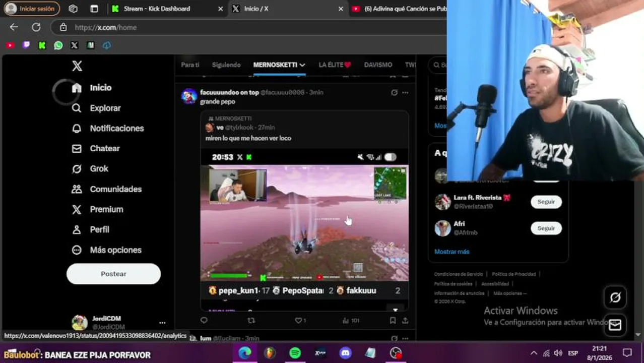Follow Afri @Afrimb
This screenshot has width=644, height=363.
546,228
